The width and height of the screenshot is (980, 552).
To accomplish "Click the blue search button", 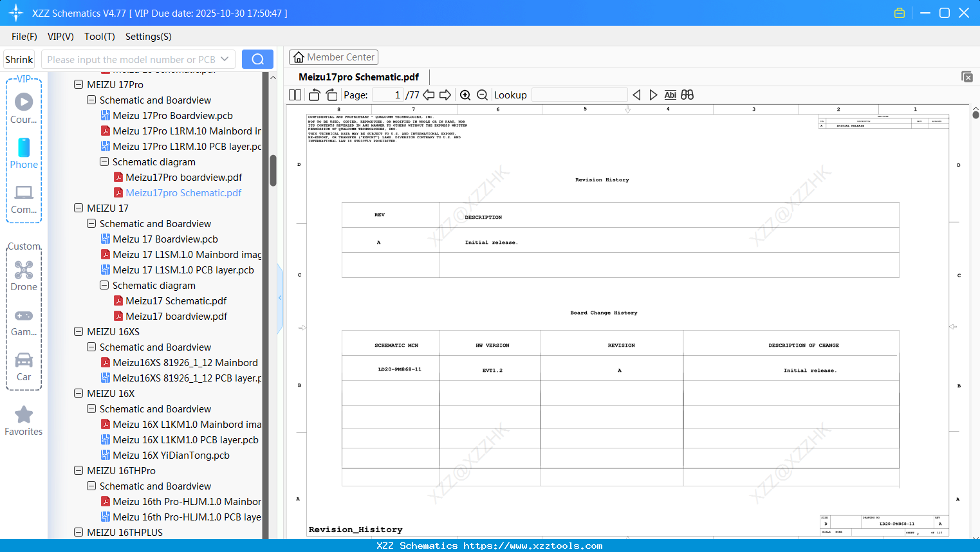I will pos(257,59).
